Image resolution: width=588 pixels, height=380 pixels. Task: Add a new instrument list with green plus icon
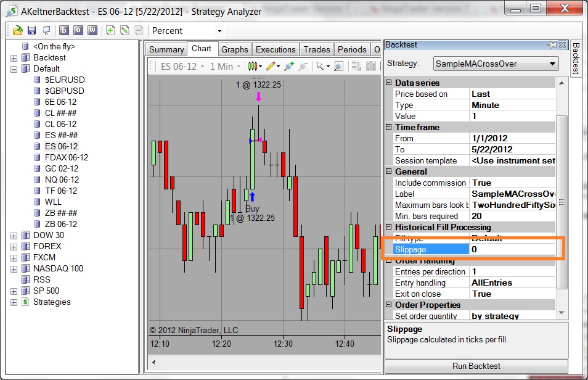coord(110,30)
